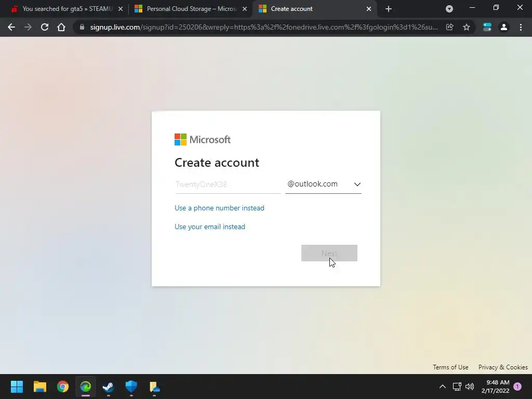The width and height of the screenshot is (532, 399).
Task: Reload the signup page
Action: [45, 27]
